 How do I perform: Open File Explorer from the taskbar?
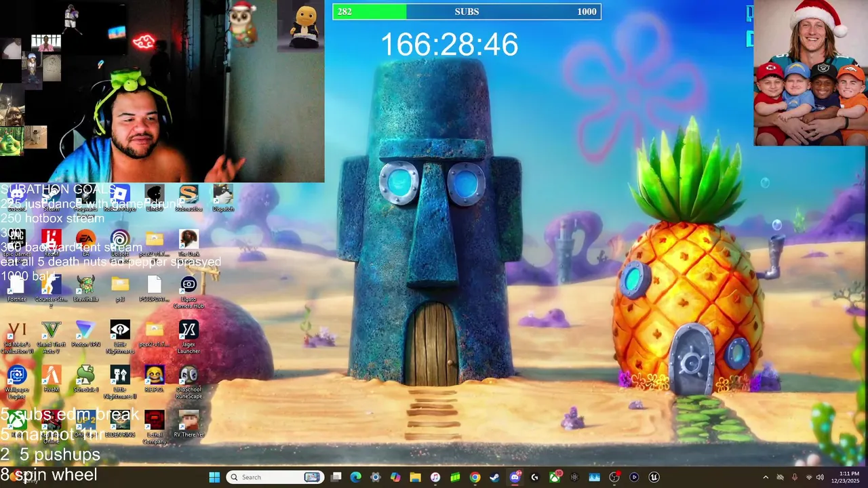click(x=415, y=477)
